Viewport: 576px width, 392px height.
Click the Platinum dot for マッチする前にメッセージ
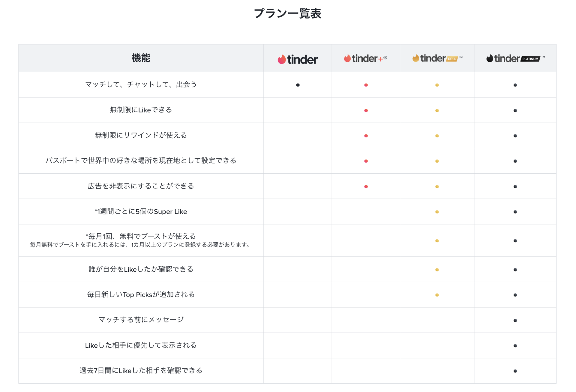[515, 320]
